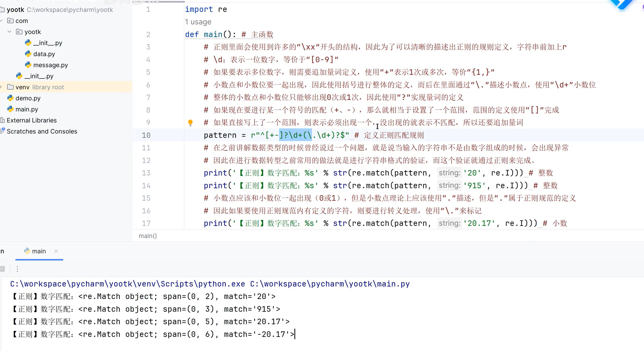Screen dimensions: 644x351
Task: Click the '20' string on line 13
Action: point(472,173)
